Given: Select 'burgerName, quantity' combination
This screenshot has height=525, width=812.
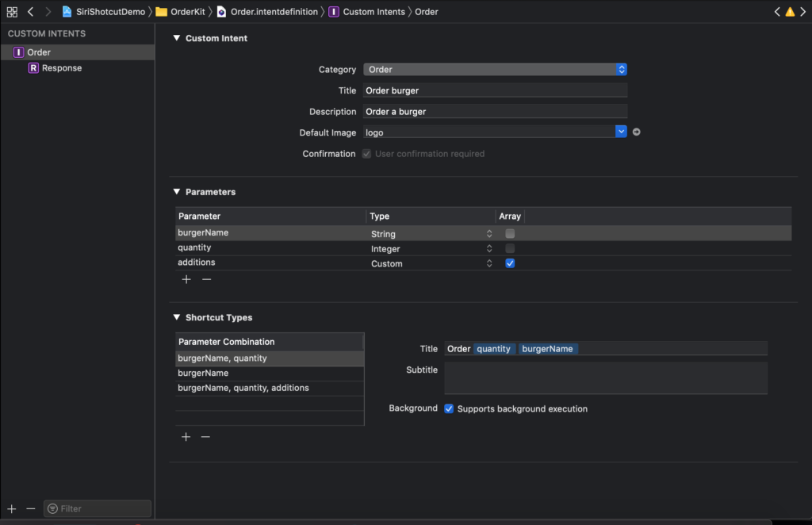Looking at the screenshot, I should 270,358.
